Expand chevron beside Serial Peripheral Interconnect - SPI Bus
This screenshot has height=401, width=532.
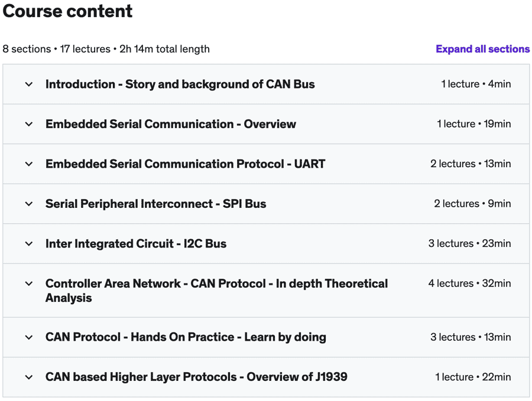29,204
